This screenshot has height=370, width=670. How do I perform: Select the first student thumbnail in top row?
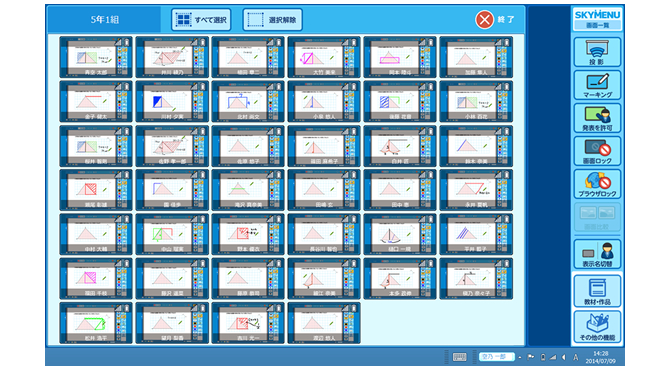(96, 57)
